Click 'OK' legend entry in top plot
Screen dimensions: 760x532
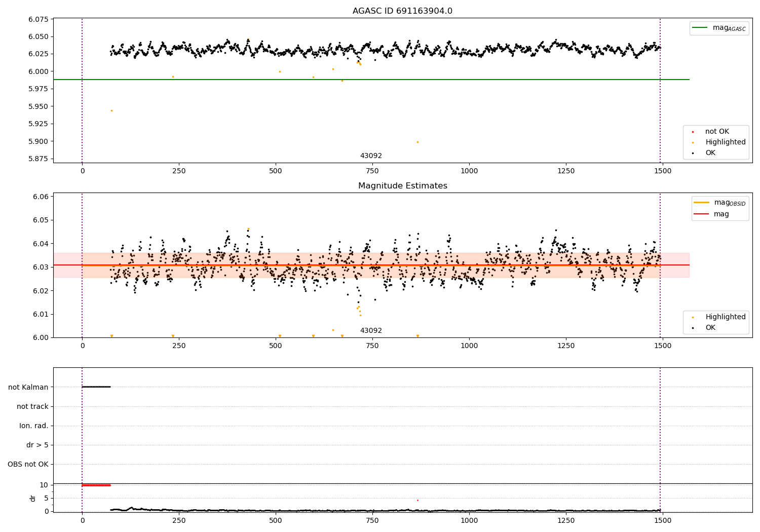click(x=704, y=153)
